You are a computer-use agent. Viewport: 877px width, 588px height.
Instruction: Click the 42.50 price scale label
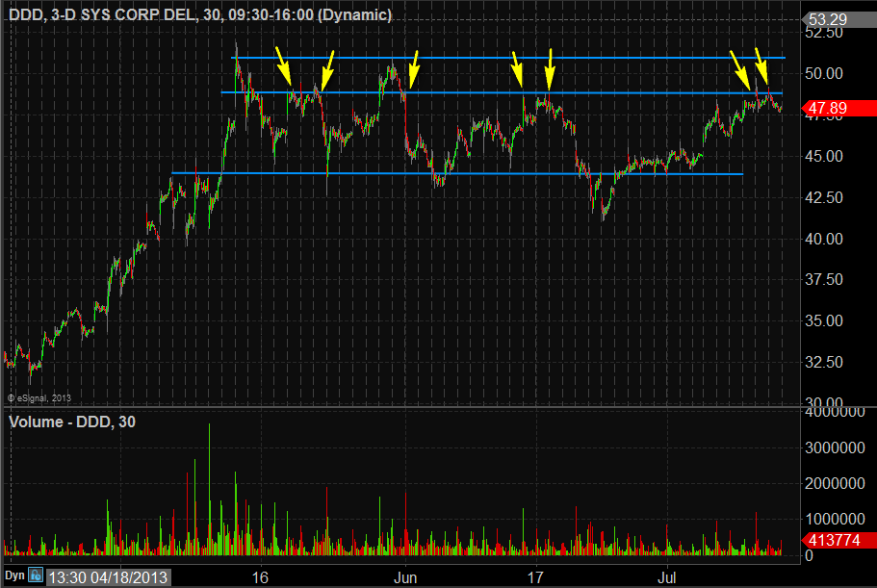coord(823,197)
